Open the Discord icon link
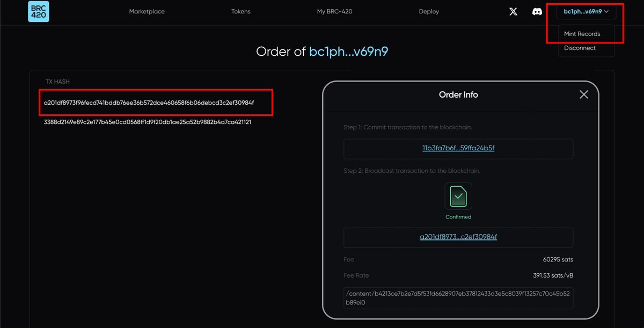The image size is (644, 328). click(537, 11)
